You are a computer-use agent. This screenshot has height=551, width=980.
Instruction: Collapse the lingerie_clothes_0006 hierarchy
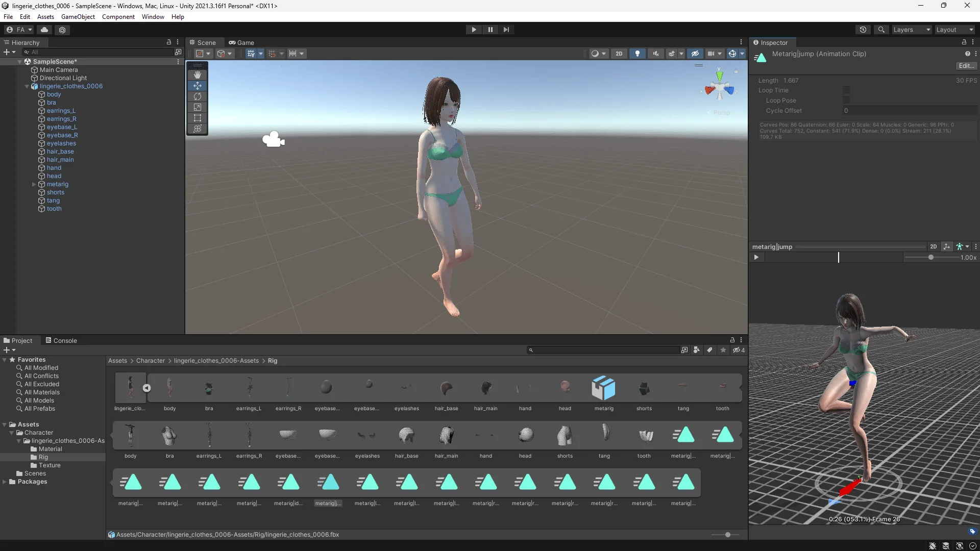27,86
